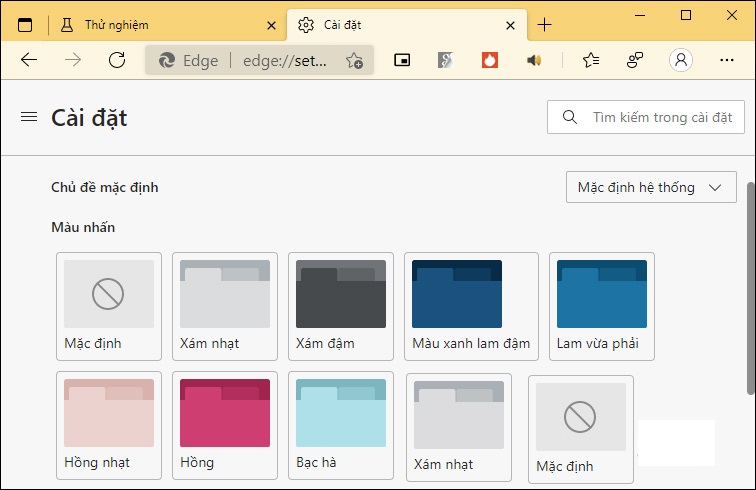The width and height of the screenshot is (756, 490).
Task: Open the tab actions menu icon
Action: click(x=25, y=25)
